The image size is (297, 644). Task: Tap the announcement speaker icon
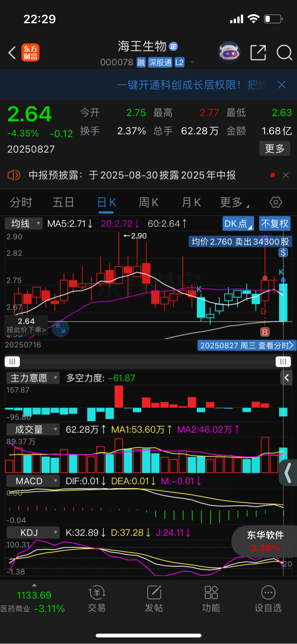[14, 175]
